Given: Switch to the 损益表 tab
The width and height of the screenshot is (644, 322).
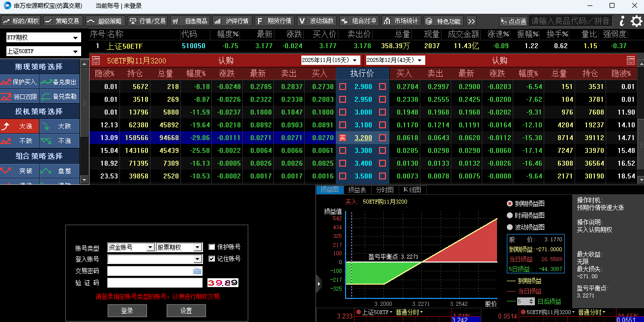Looking at the screenshot, I should [357, 190].
